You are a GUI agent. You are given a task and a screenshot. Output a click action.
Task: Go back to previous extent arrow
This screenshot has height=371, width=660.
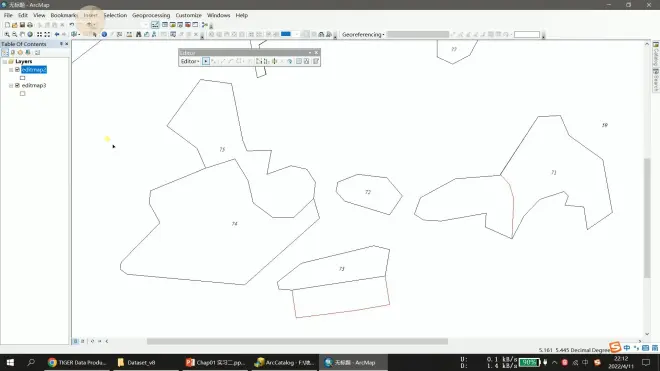(57, 35)
